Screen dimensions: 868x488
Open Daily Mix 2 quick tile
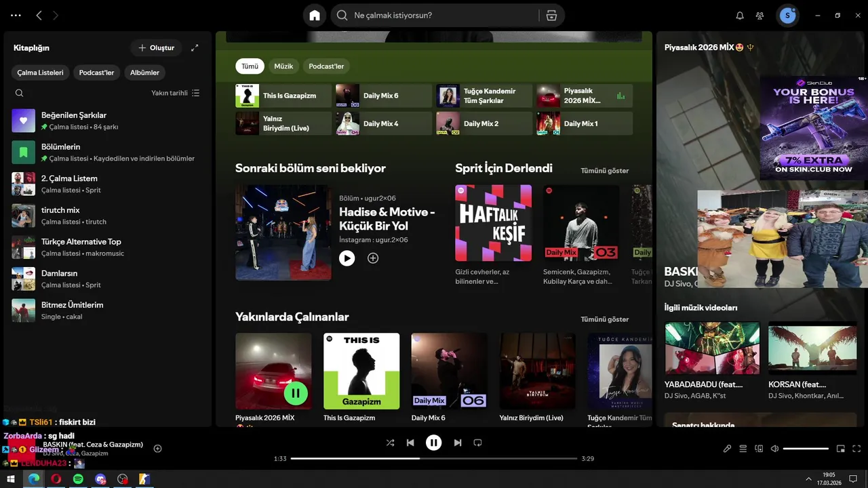pos(484,123)
